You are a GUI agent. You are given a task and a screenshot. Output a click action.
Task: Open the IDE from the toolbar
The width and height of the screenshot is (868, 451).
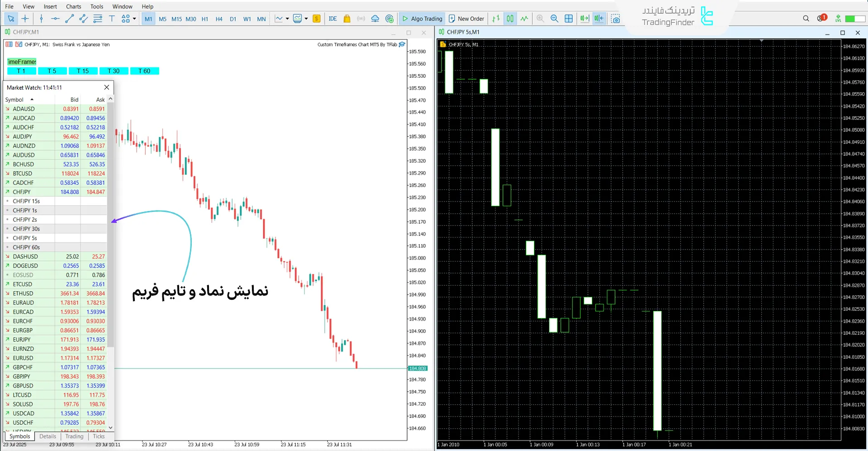(x=332, y=19)
